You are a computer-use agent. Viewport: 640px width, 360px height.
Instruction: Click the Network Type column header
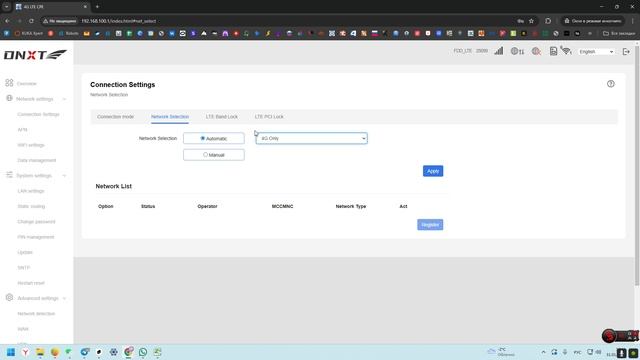[x=351, y=207]
